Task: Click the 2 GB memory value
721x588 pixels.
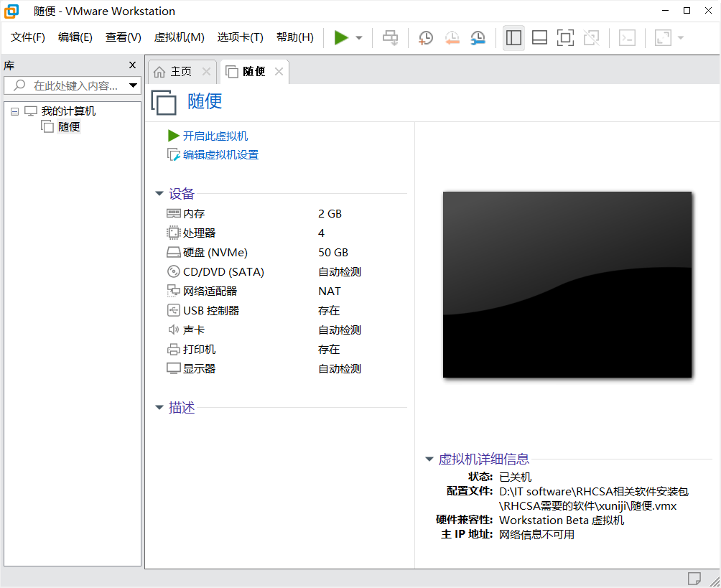Action: 330,214
